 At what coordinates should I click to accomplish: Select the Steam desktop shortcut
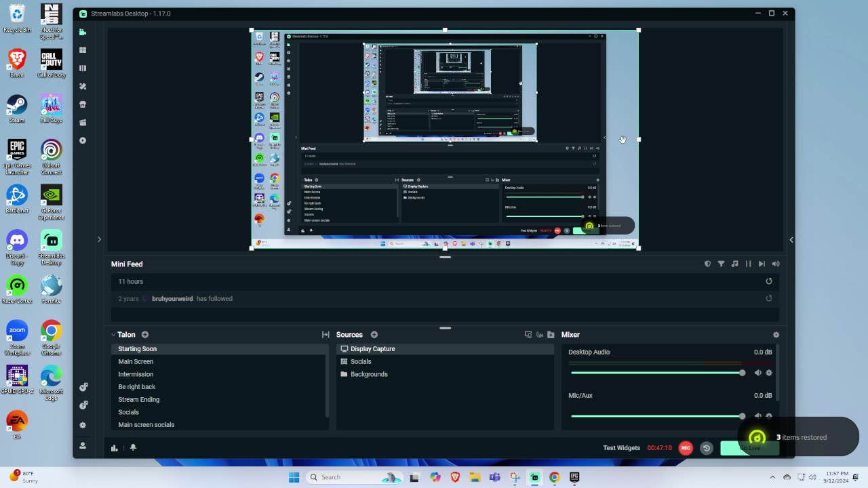coord(17,109)
